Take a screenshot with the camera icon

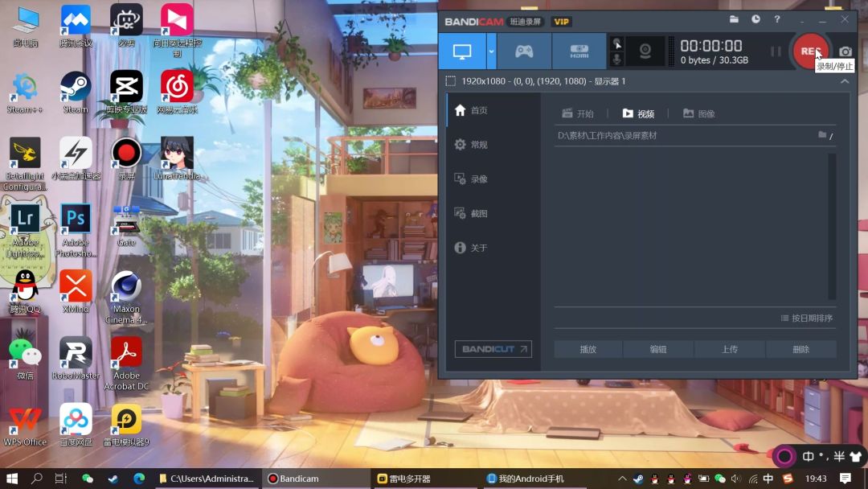(x=845, y=51)
